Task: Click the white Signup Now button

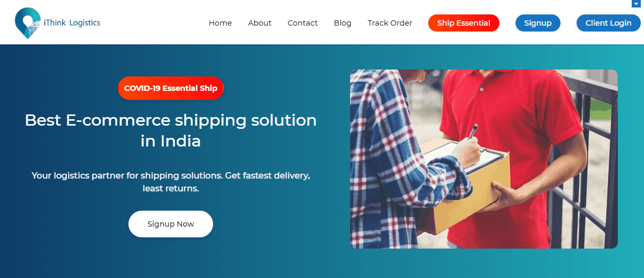Action: (x=171, y=224)
